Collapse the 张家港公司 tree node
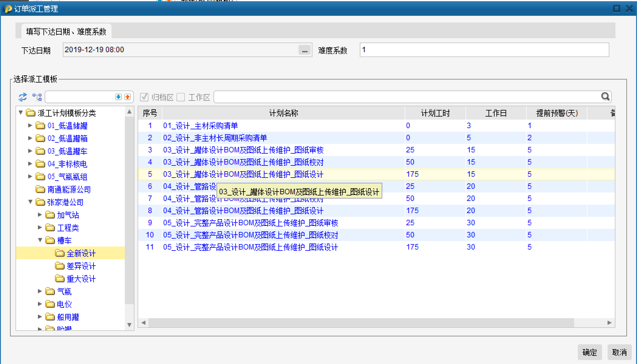Viewport: 637px width, 364px height. (x=30, y=202)
